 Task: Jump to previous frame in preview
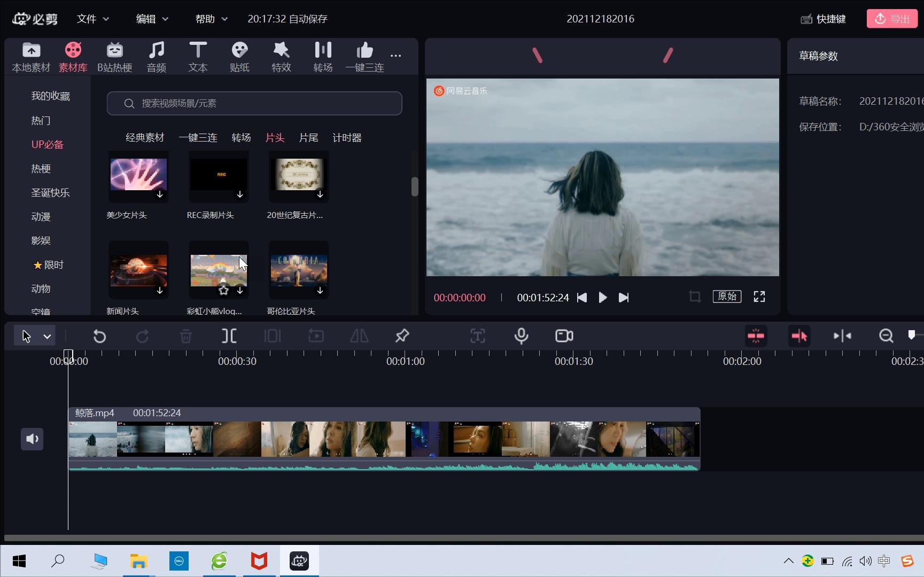[x=582, y=298]
